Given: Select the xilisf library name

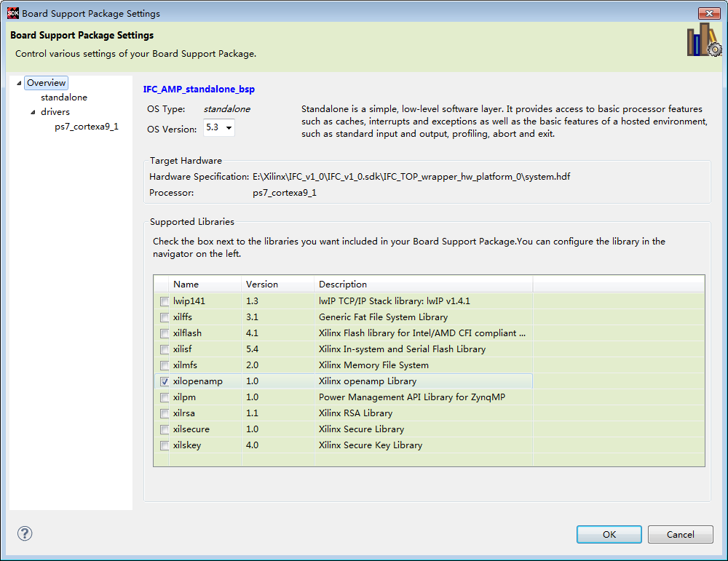Looking at the screenshot, I should pos(183,349).
